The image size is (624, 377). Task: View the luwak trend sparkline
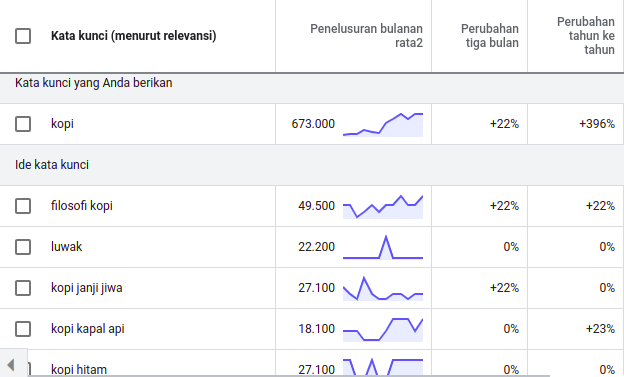pos(383,247)
